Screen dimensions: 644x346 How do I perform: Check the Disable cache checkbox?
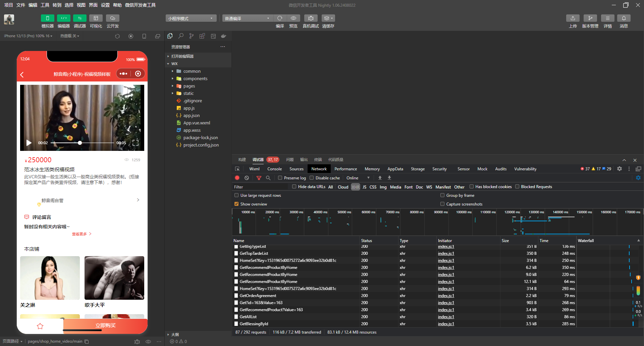pyautogui.click(x=312, y=178)
